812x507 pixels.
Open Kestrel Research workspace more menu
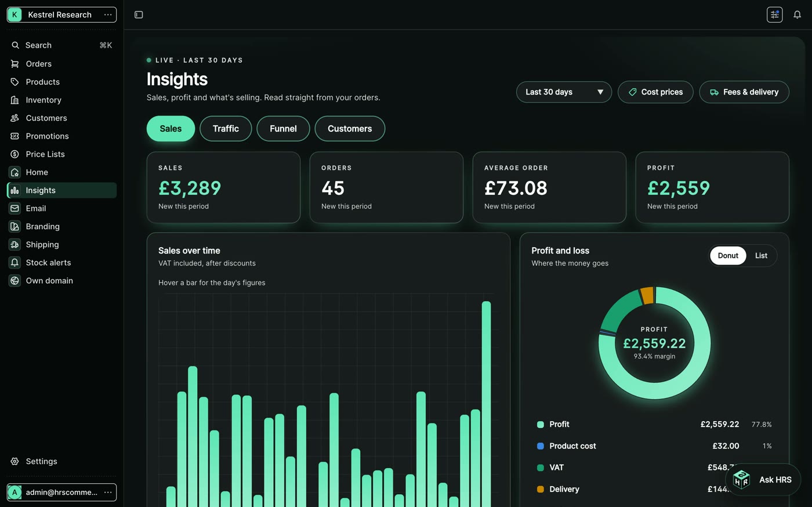pyautogui.click(x=108, y=15)
